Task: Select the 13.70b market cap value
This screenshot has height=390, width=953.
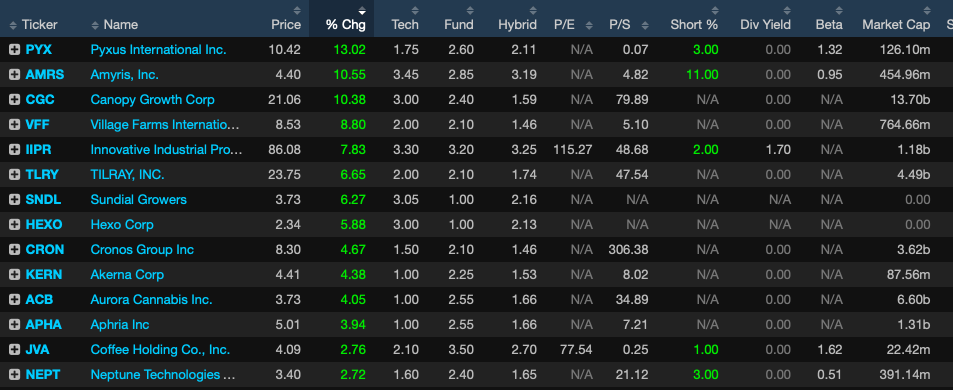Action: pos(909,100)
